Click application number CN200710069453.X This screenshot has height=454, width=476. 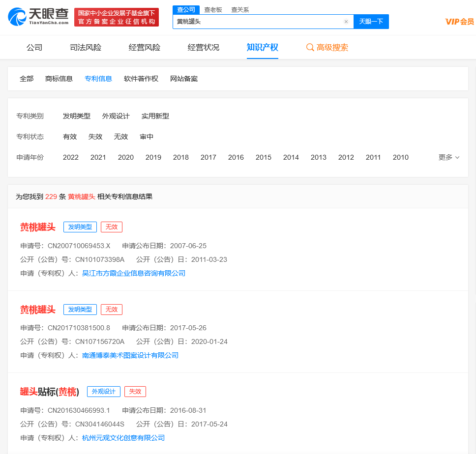point(79,246)
